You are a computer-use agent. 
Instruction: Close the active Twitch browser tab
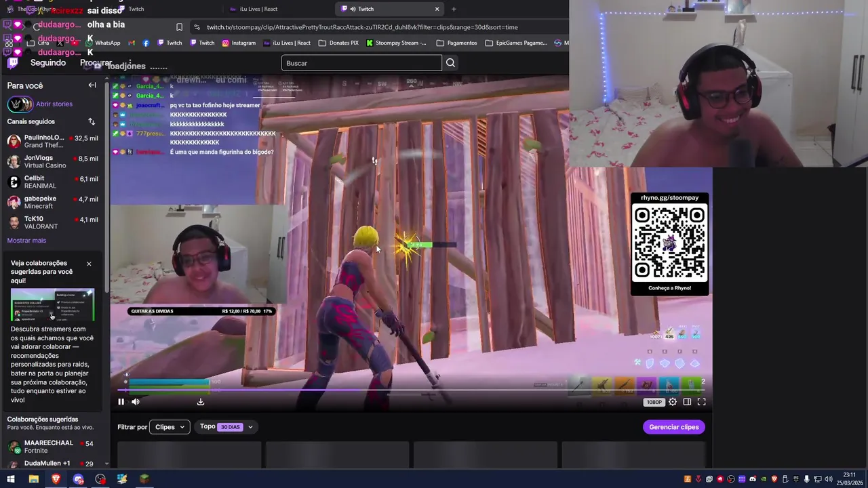coord(437,9)
